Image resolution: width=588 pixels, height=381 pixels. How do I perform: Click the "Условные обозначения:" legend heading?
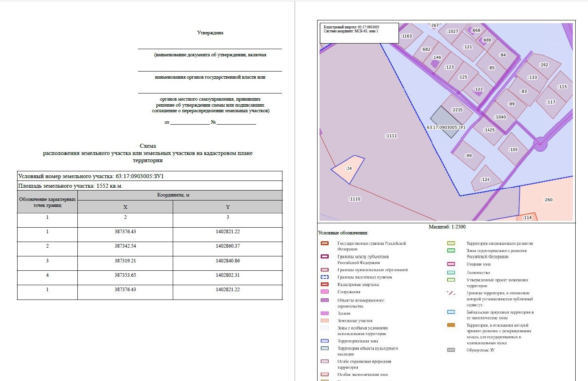343,233
